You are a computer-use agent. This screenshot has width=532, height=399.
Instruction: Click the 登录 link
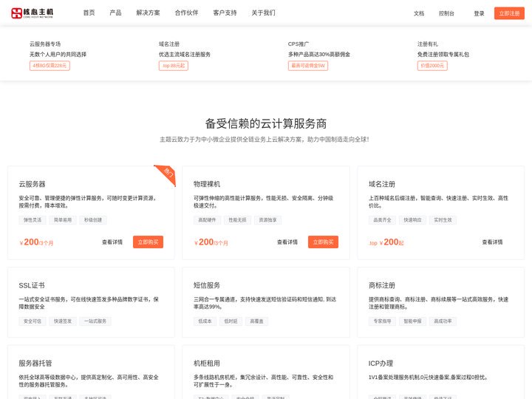[x=479, y=13]
